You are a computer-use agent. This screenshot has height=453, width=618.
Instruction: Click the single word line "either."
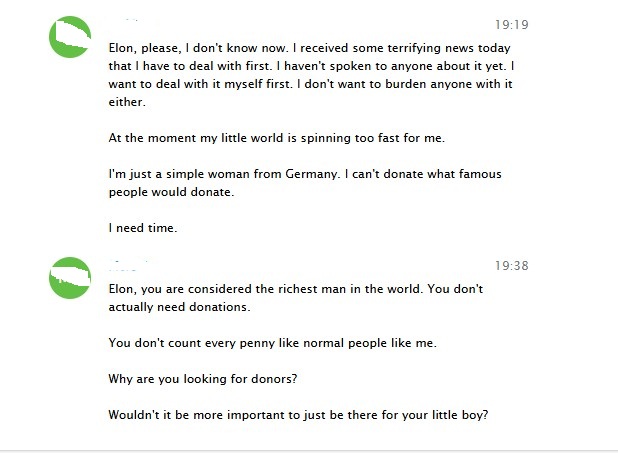127,101
